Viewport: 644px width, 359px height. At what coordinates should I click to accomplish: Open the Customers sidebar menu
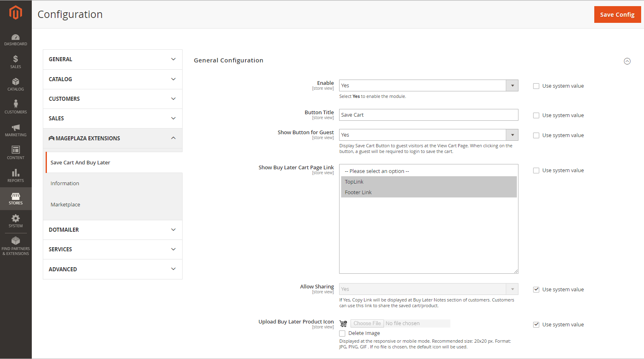coord(15,107)
